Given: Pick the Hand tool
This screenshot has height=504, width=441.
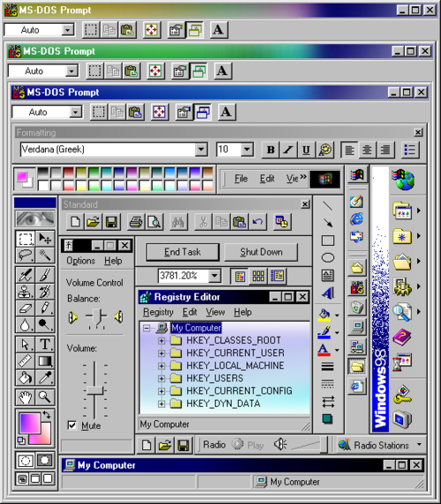Looking at the screenshot, I should pos(26,397).
